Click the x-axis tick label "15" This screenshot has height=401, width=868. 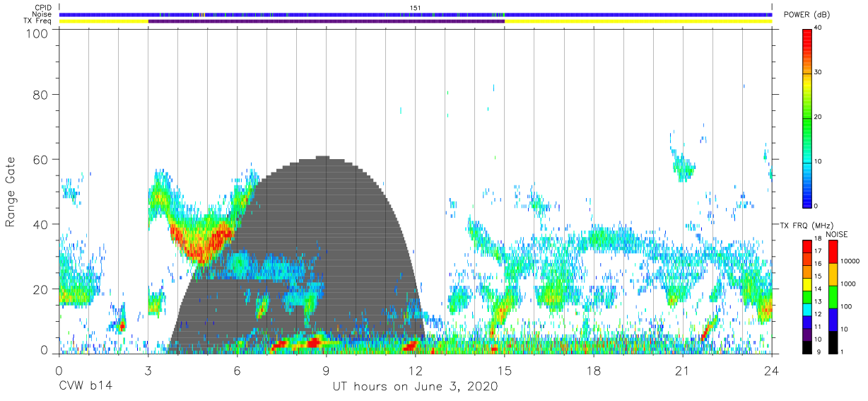click(x=504, y=370)
